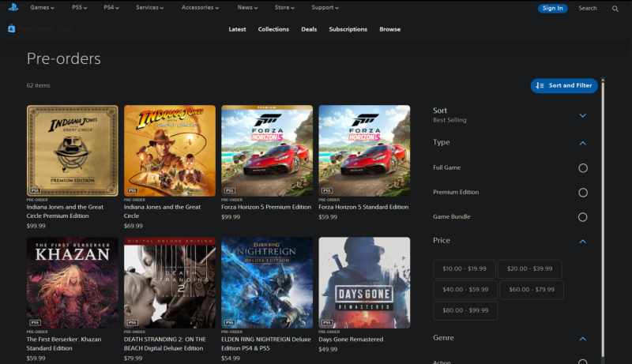Open Indiana Jones Great Circle standard cover

[x=170, y=151]
